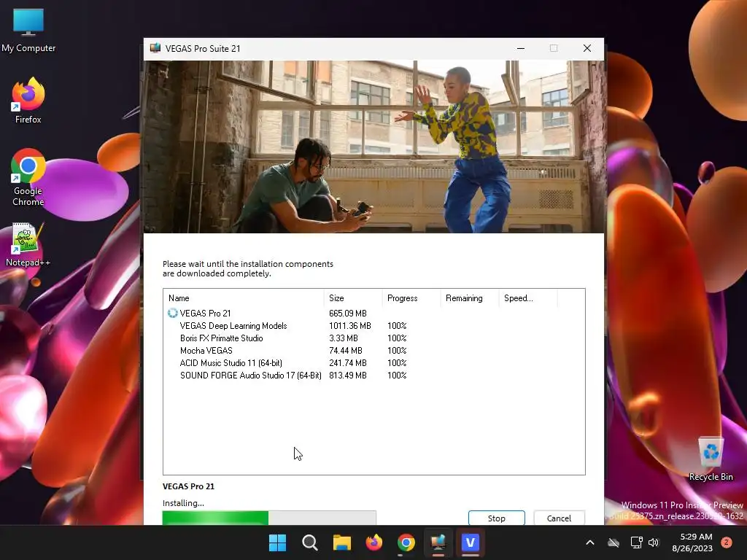747x560 pixels.
Task: Cancel the installation
Action: [559, 518]
